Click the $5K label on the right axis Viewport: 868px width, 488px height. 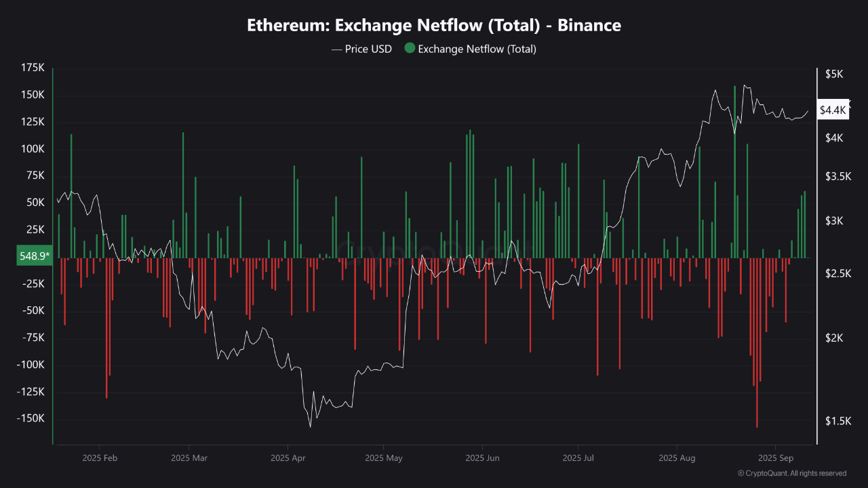(835, 75)
